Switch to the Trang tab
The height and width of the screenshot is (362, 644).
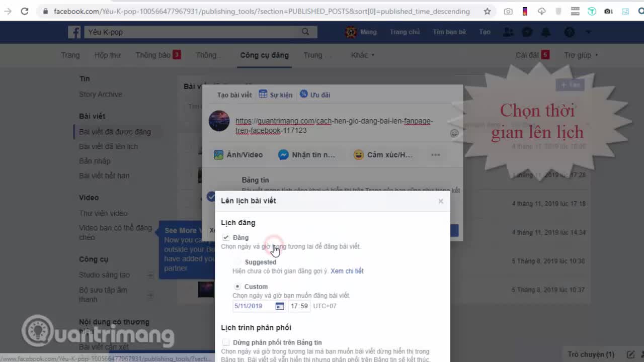70,55
